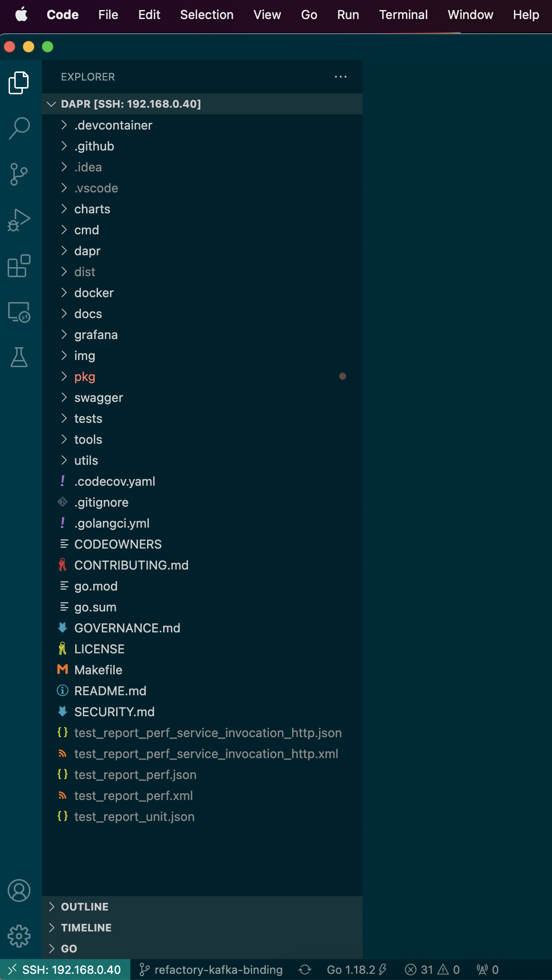Expand the charts folder
This screenshot has height=980, width=552.
[202, 209]
